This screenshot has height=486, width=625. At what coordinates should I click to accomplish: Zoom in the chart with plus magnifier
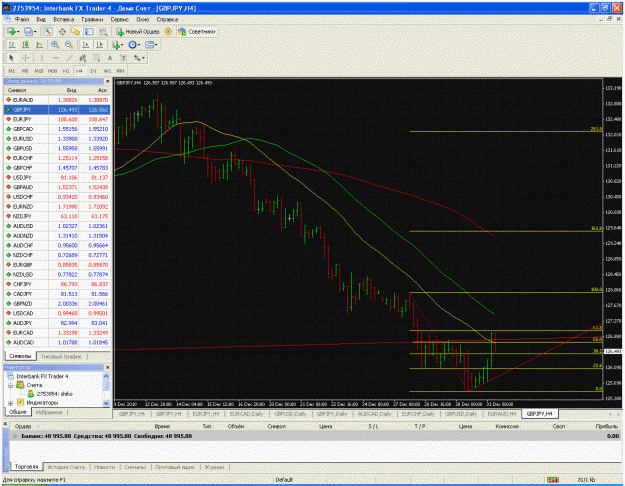(x=55, y=45)
